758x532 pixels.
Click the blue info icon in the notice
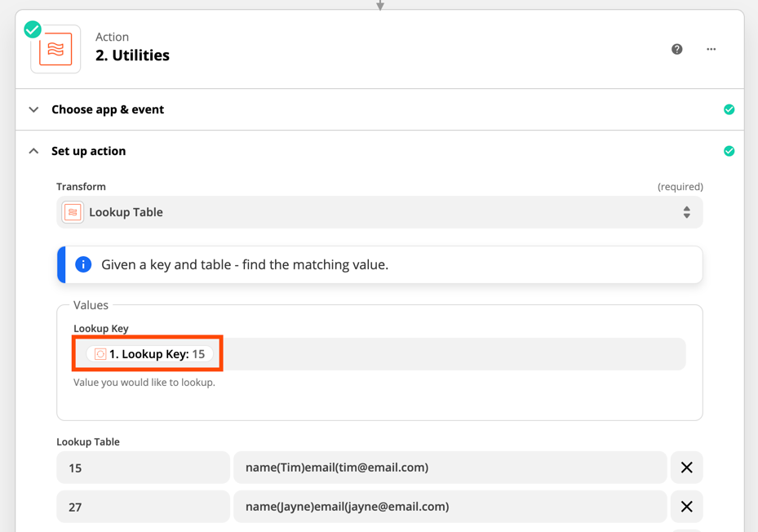pos(83,264)
